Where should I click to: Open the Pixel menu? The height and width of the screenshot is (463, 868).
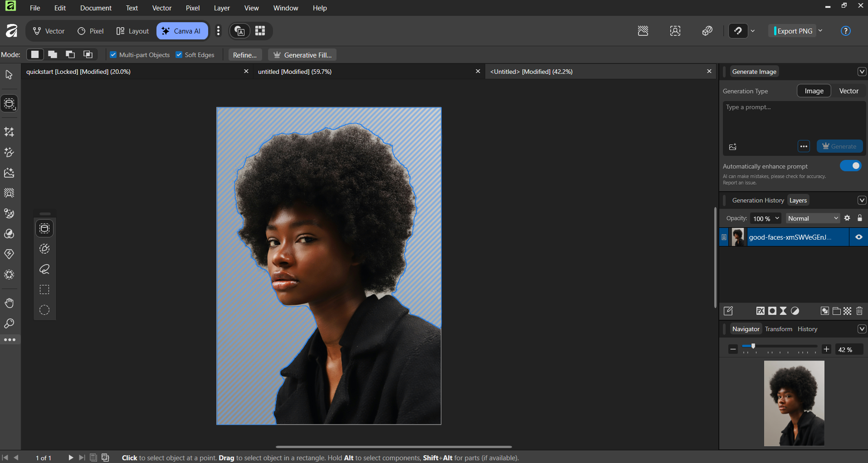click(192, 8)
